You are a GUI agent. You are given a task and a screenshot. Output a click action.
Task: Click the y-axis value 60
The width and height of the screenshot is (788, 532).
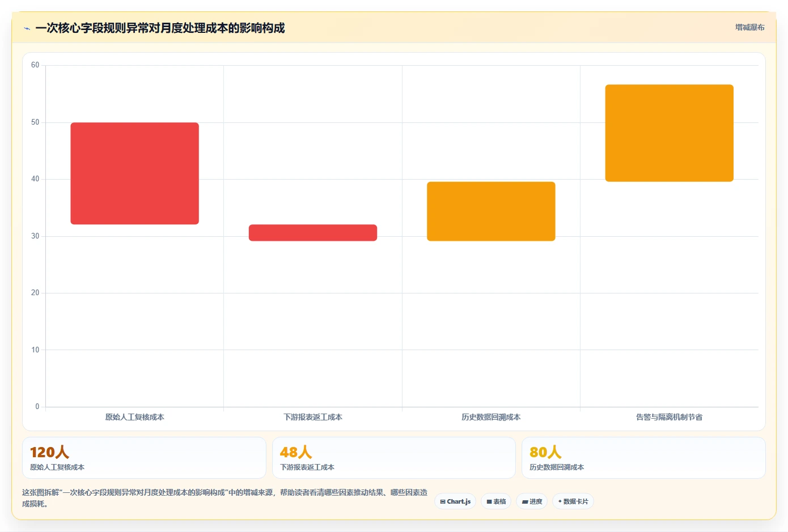tap(35, 65)
